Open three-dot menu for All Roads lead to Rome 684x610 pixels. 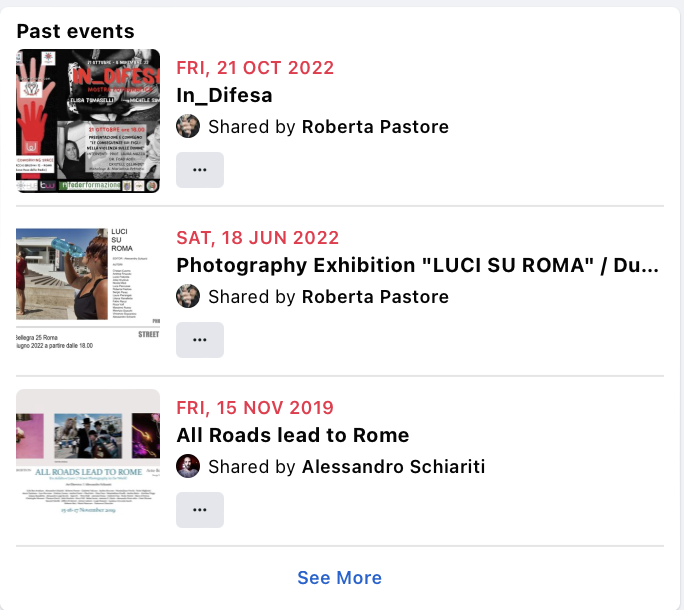pyautogui.click(x=200, y=510)
